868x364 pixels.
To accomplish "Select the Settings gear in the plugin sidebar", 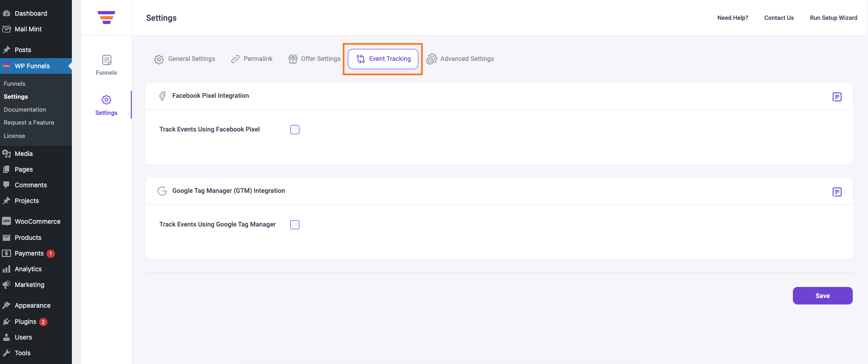I will (x=106, y=100).
